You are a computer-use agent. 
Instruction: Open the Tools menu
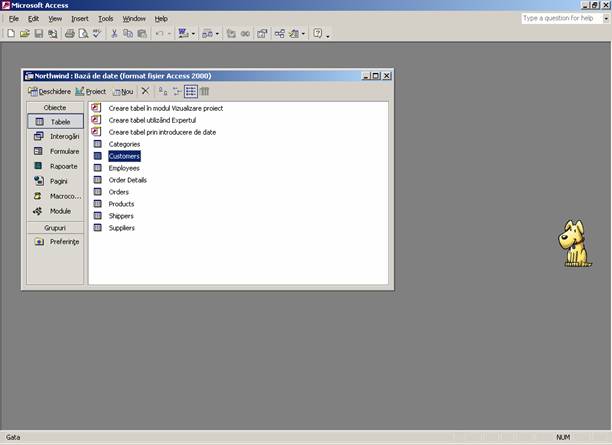[105, 18]
